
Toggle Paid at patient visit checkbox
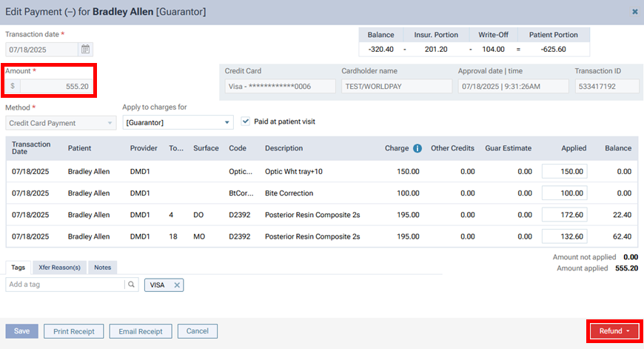tap(245, 122)
